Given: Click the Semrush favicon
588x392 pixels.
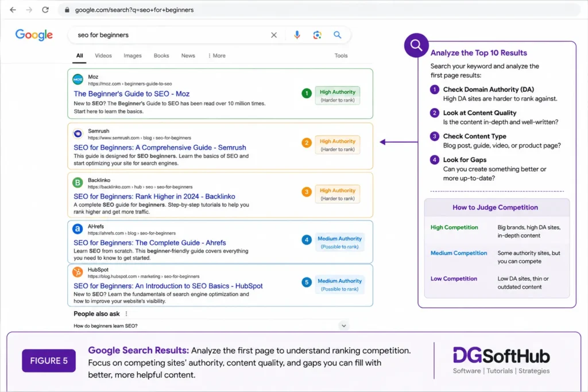Looking at the screenshot, I should 78,133.
